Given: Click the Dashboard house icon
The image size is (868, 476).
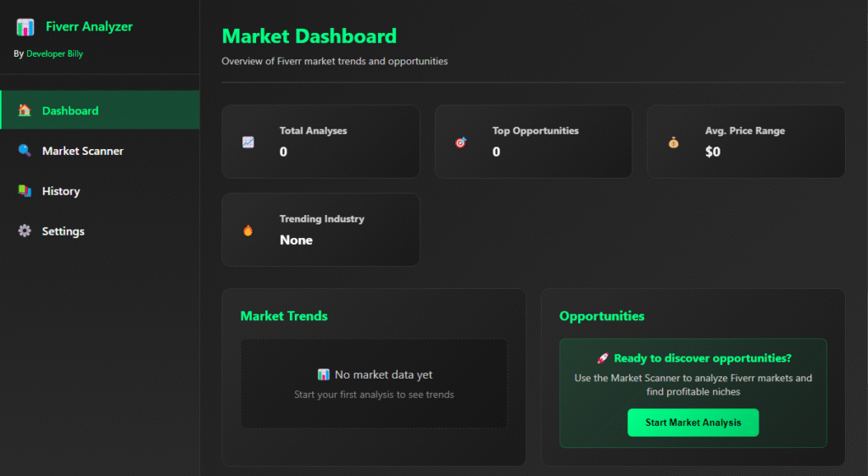Looking at the screenshot, I should (x=25, y=110).
